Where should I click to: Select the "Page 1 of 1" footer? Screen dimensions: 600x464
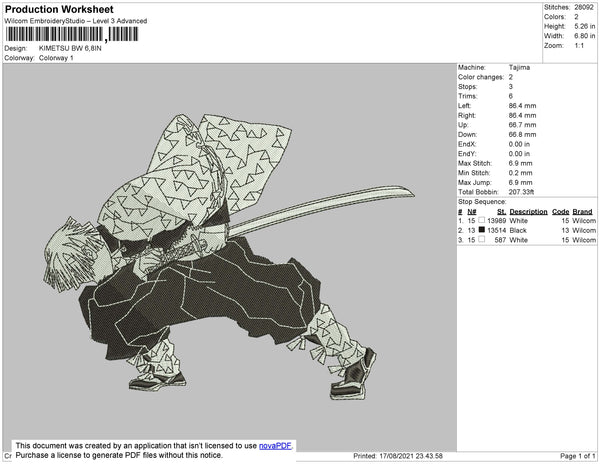coord(577,456)
